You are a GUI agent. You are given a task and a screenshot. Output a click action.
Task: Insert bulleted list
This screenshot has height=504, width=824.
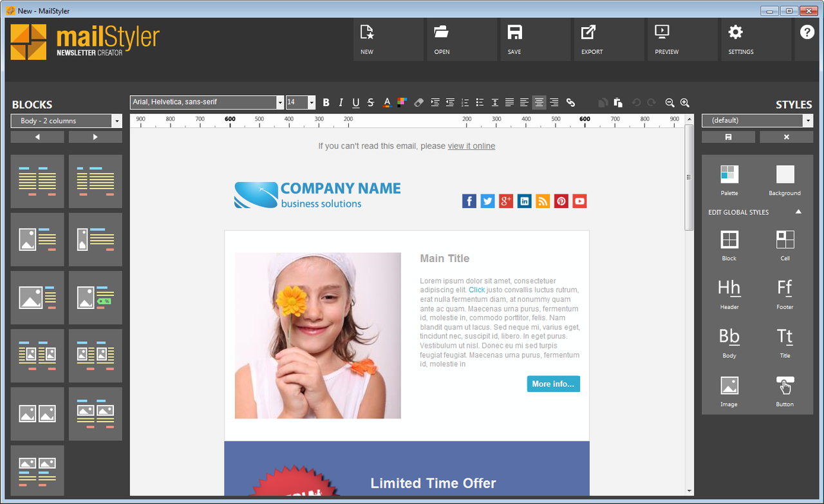pyautogui.click(x=480, y=102)
